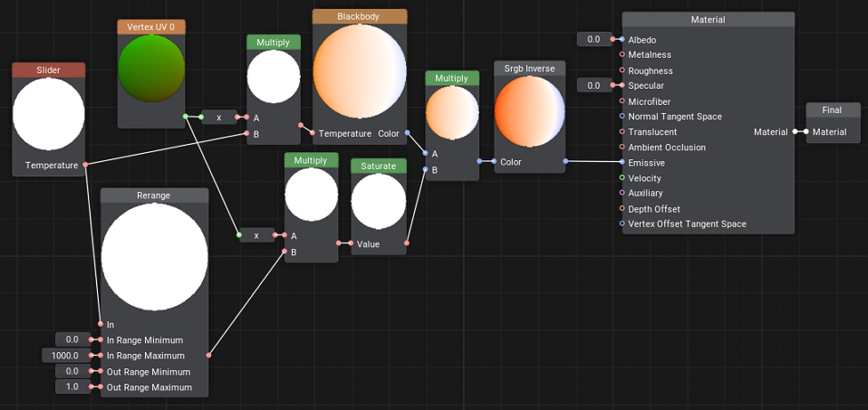
Task: Click the Blackbody Color output pin
Action: (x=408, y=133)
